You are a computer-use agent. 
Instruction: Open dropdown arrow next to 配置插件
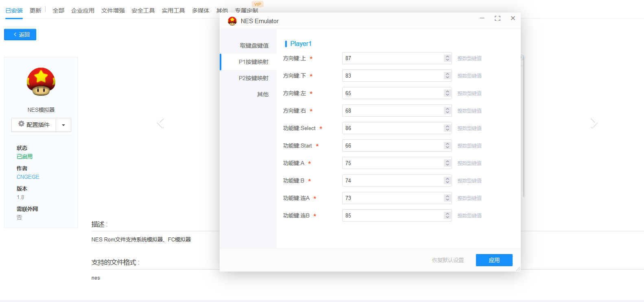[63, 125]
